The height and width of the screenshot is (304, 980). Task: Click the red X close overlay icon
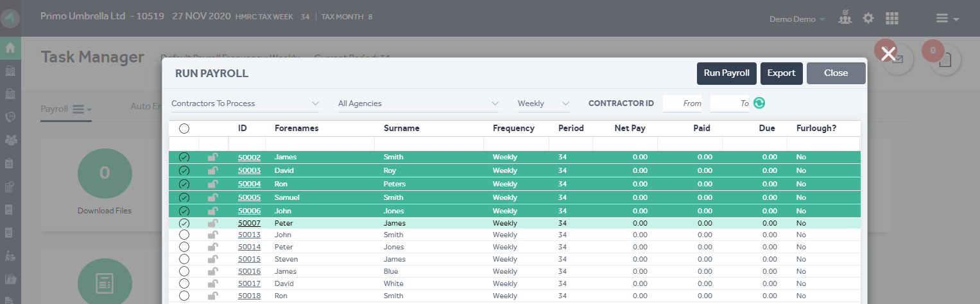click(888, 54)
